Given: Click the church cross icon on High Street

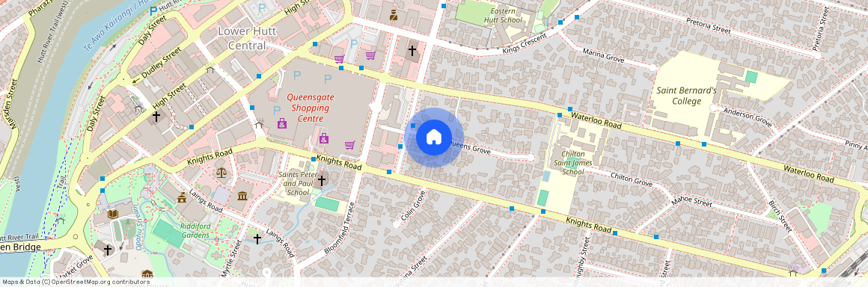Looking at the screenshot, I should 156,116.
